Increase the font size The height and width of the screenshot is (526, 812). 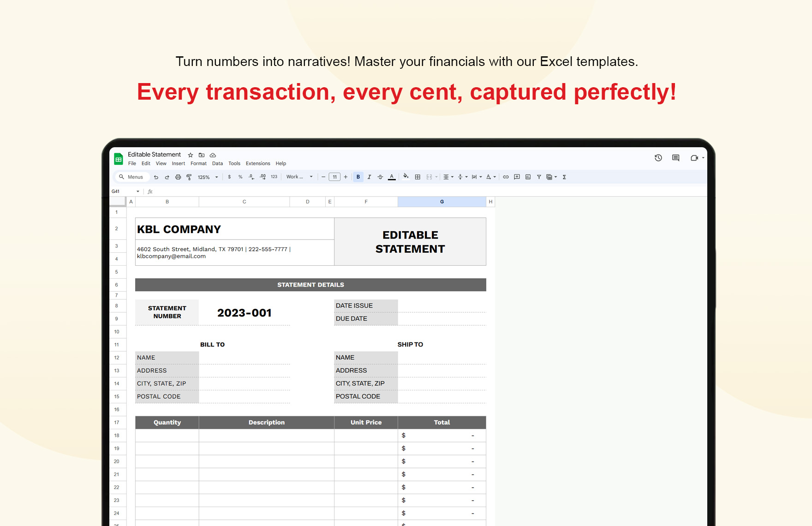point(346,177)
